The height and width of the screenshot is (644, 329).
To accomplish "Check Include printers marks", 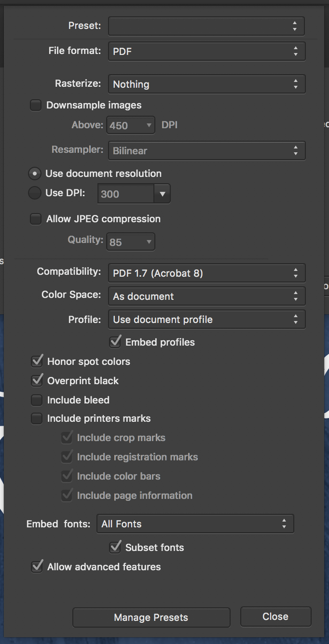I will coord(37,418).
